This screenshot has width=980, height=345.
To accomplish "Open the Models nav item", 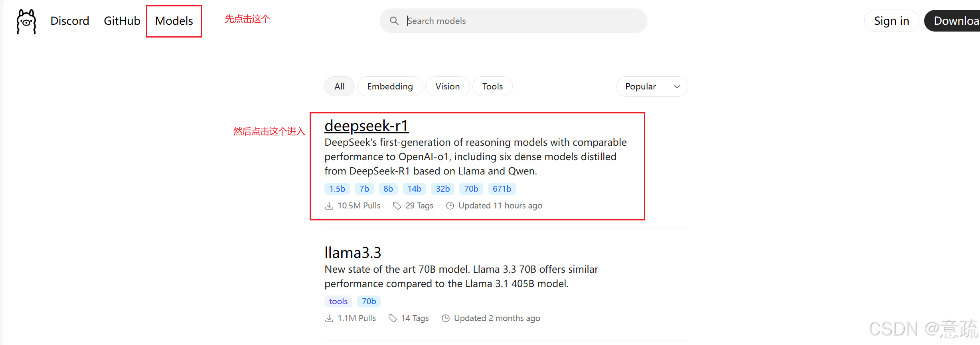I will tap(174, 21).
